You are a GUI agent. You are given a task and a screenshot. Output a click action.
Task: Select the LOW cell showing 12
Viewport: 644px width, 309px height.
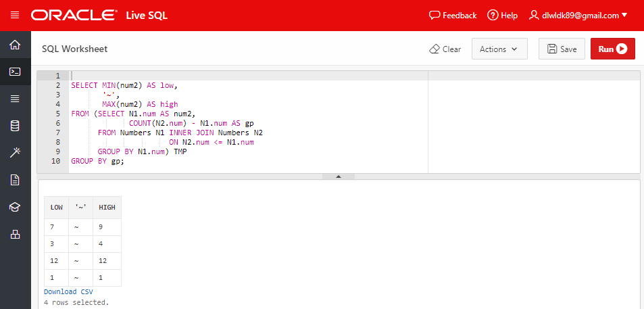point(57,261)
